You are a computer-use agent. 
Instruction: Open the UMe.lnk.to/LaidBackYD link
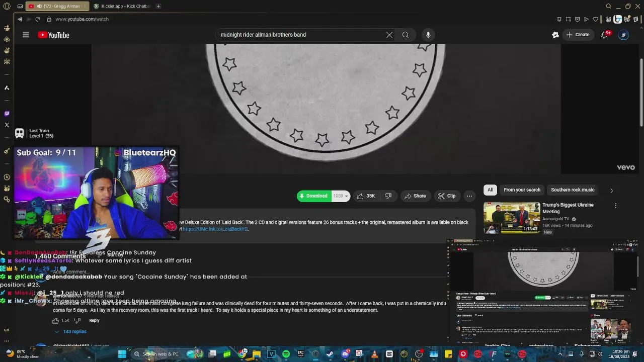(215, 229)
